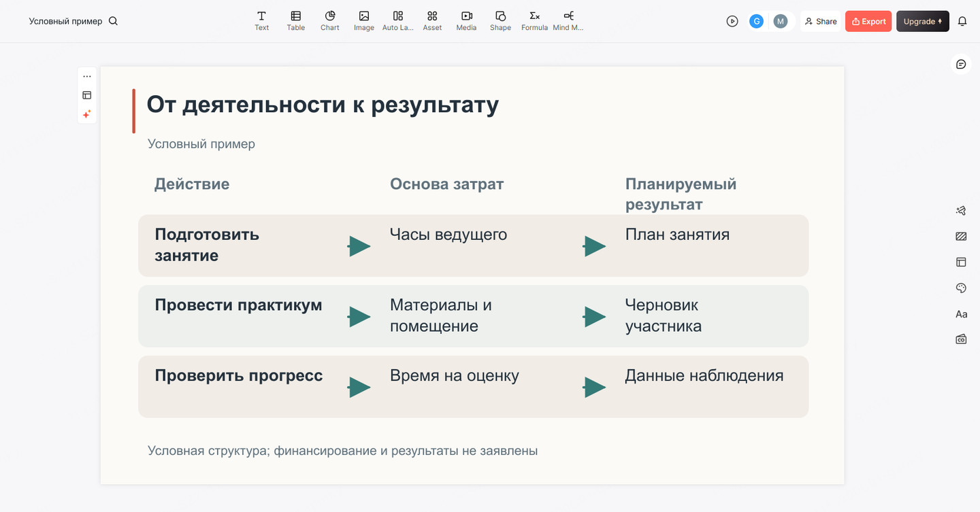This screenshot has width=980, height=512.
Task: Select text Подготовить занятие
Action: pyautogui.click(x=207, y=245)
